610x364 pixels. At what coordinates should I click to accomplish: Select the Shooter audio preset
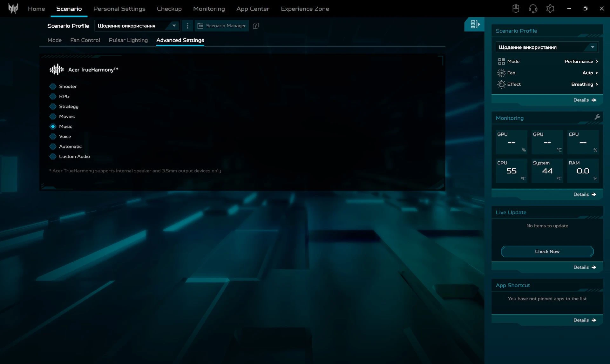point(63,86)
